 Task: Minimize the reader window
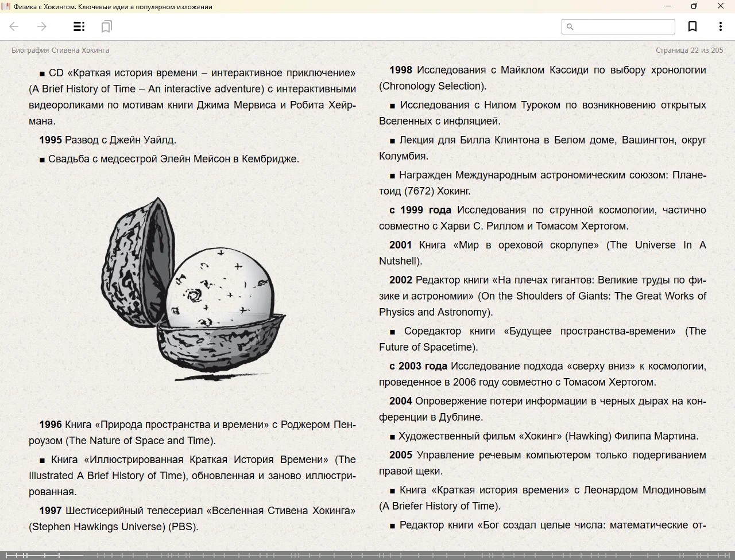point(668,6)
